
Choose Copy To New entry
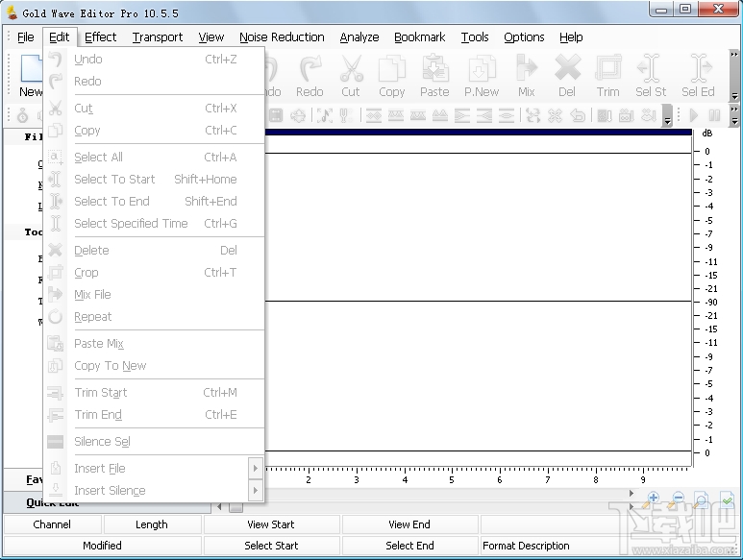154,366
